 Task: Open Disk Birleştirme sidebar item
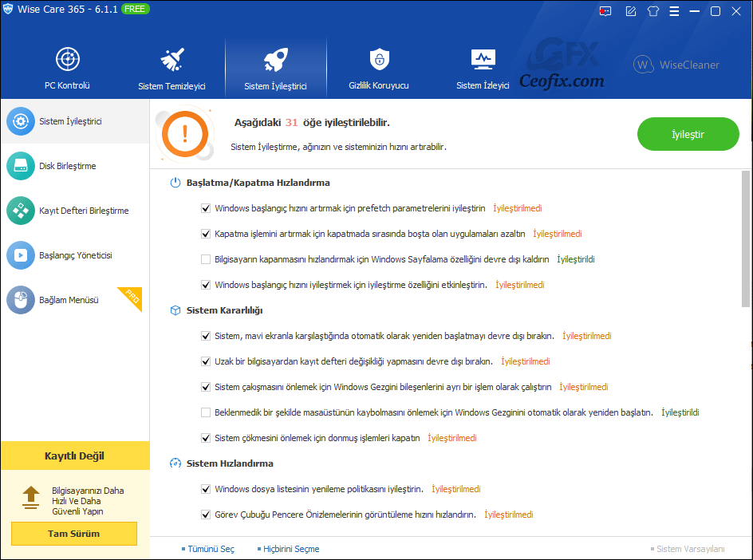pyautogui.click(x=75, y=166)
